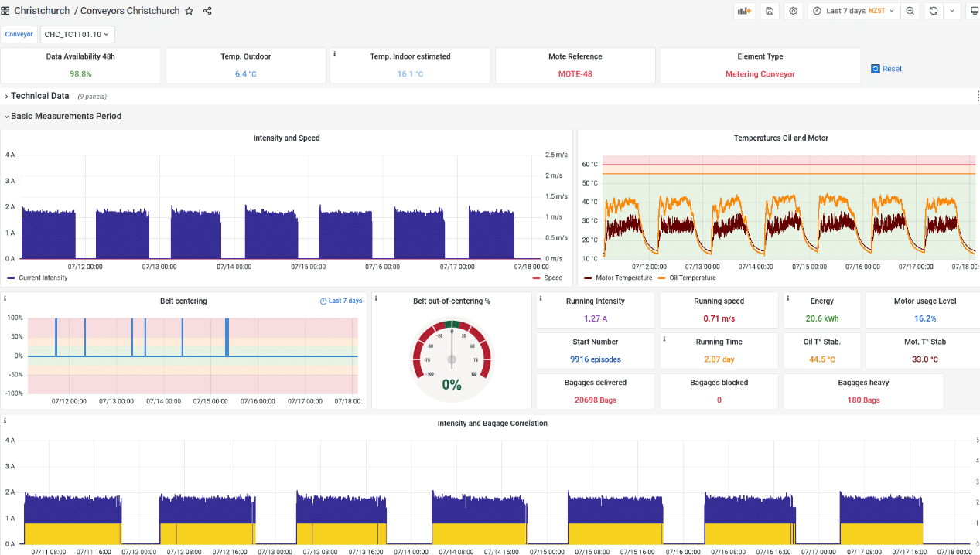Expand the Technical Data row
The height and width of the screenshot is (555, 980).
tap(39, 96)
